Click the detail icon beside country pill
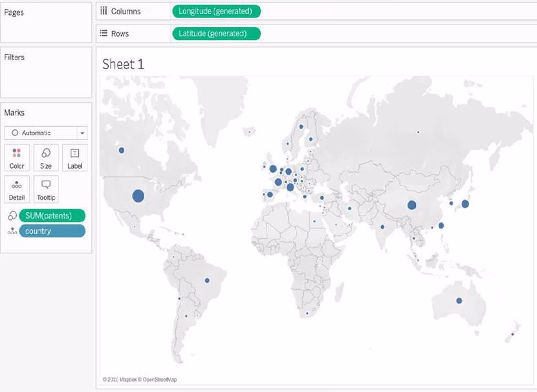The height and width of the screenshot is (392, 537). (11, 232)
